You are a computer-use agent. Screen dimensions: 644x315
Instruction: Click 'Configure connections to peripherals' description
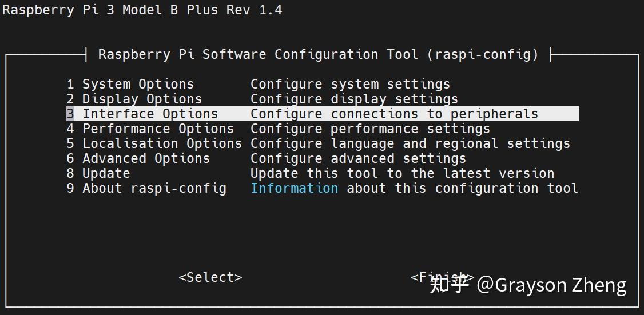coord(394,114)
